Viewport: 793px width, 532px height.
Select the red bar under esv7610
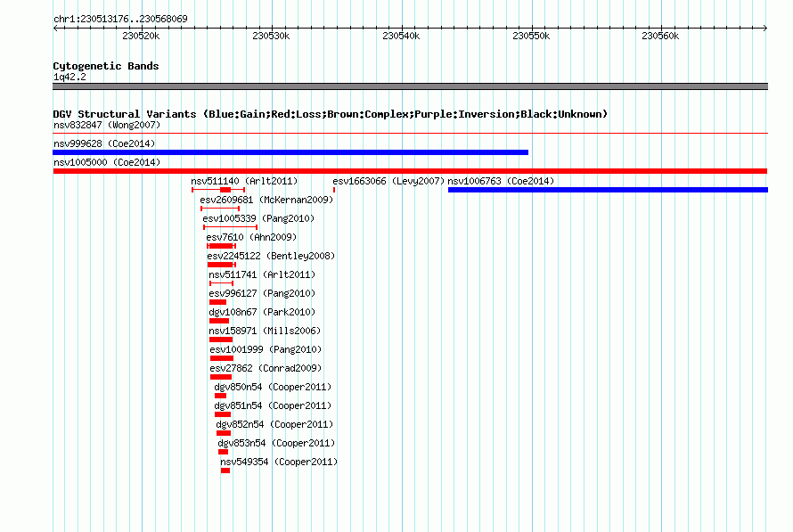tap(222, 246)
